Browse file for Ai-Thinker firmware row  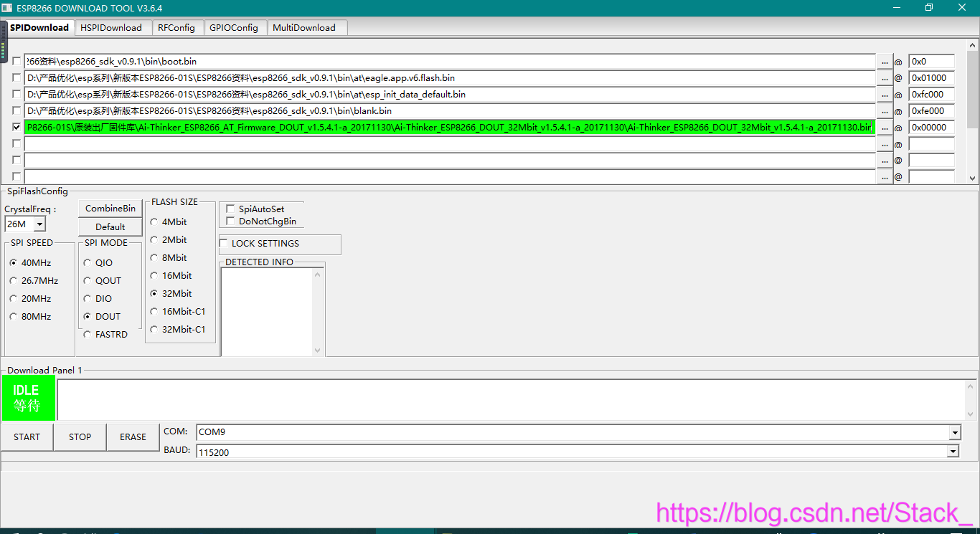tap(885, 128)
